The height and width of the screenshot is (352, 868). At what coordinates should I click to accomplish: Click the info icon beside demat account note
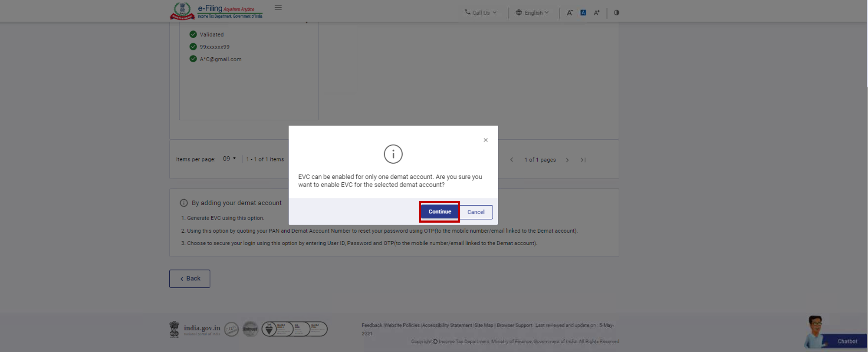point(184,203)
